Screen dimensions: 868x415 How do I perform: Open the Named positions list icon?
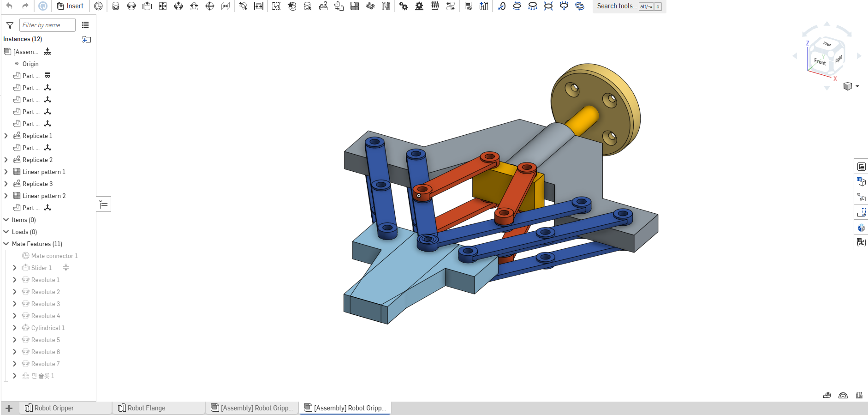click(468, 6)
